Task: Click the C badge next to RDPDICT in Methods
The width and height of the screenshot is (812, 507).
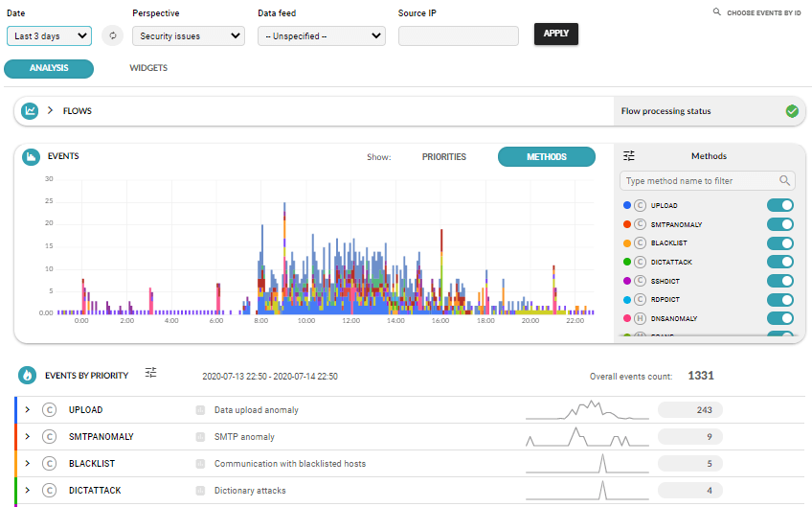Action: (x=640, y=299)
